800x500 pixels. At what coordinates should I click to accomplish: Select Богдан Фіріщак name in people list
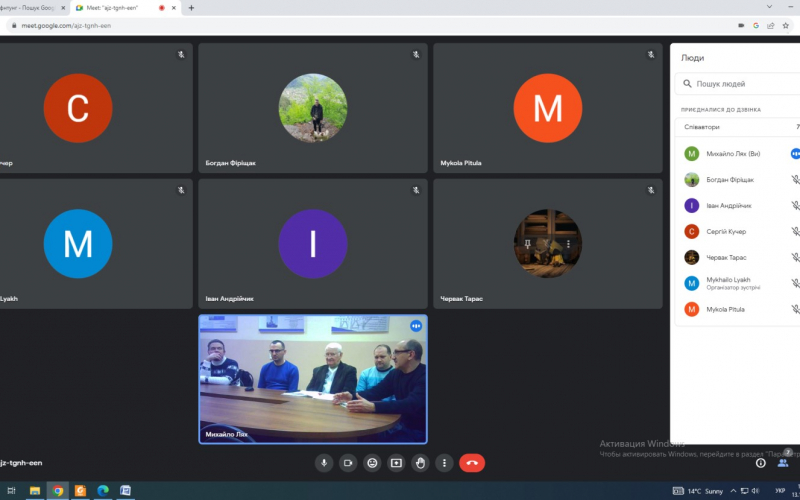(730, 180)
